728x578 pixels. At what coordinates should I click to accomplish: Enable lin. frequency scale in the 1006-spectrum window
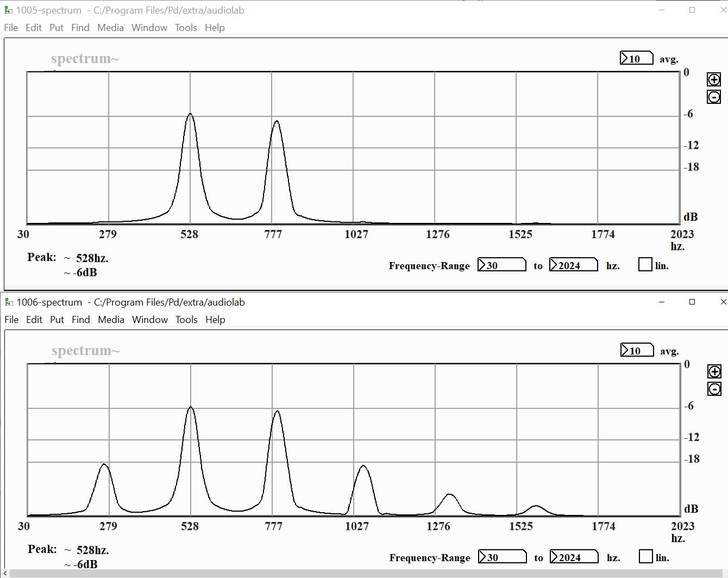tap(646, 556)
